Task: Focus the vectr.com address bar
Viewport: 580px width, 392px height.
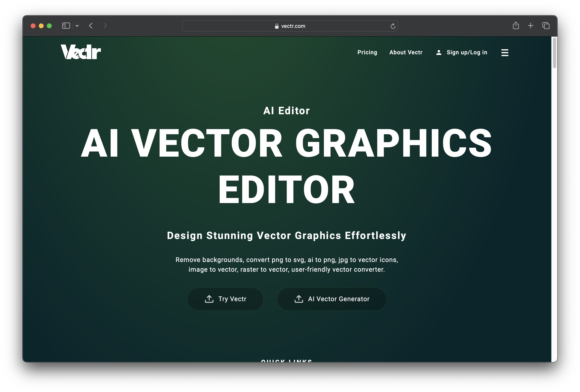Action: (x=290, y=26)
